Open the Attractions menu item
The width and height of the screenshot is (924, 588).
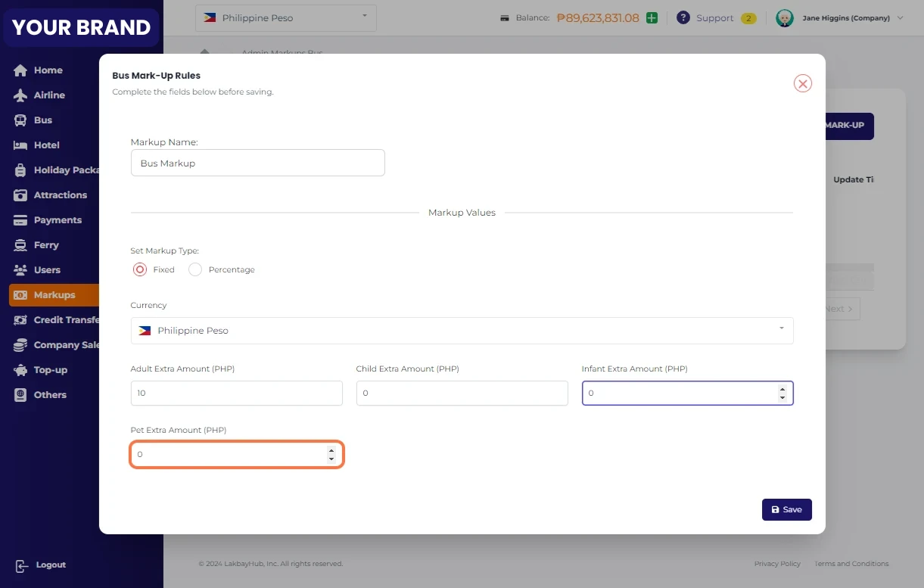(60, 195)
